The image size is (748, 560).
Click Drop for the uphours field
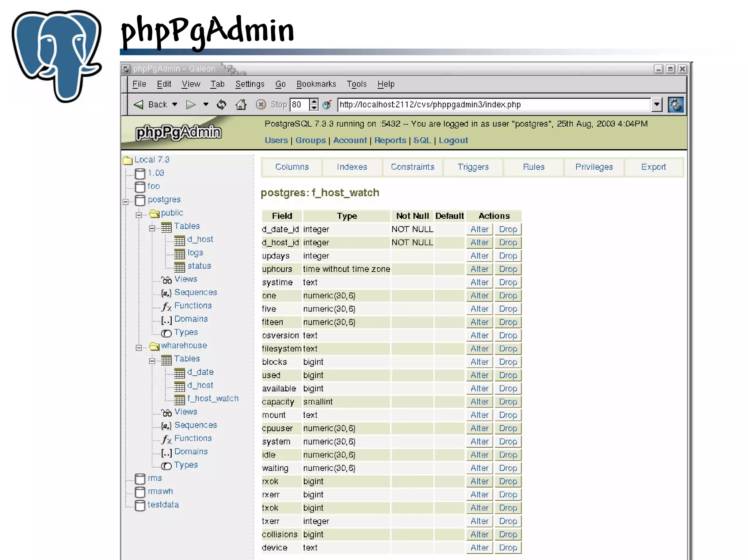click(508, 269)
